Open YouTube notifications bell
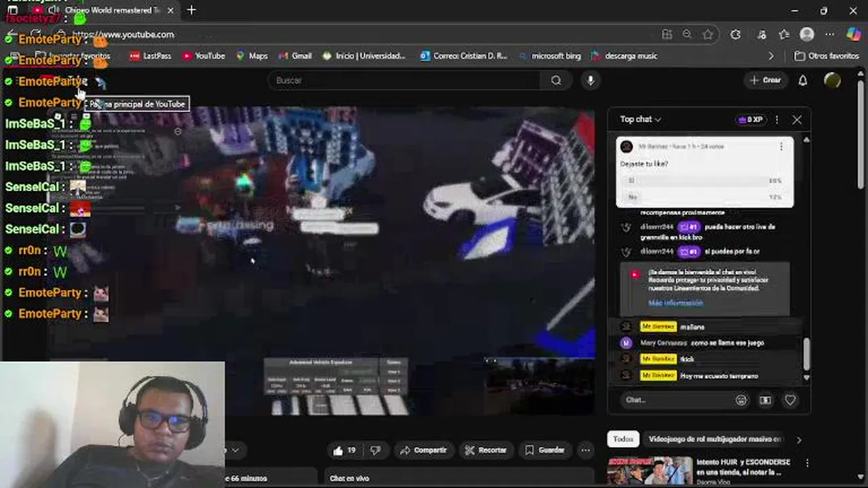The image size is (868, 488). tap(803, 80)
